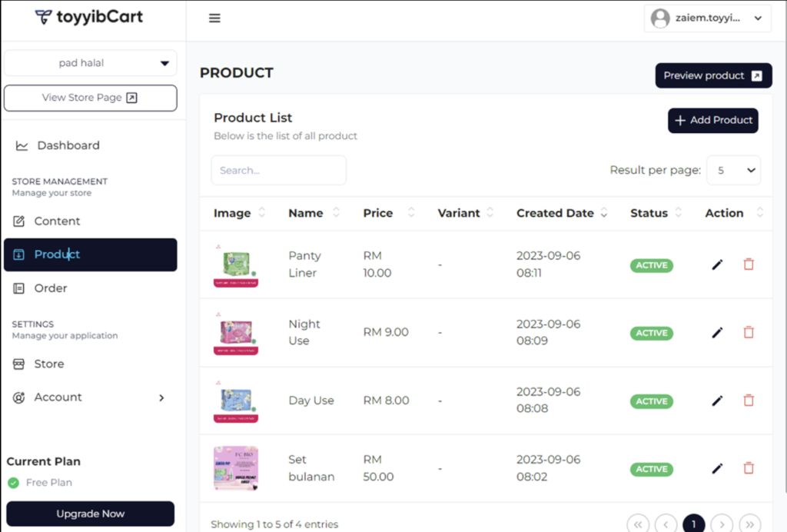Image resolution: width=787 pixels, height=532 pixels.
Task: Open the Dashboard section
Action: coord(68,145)
